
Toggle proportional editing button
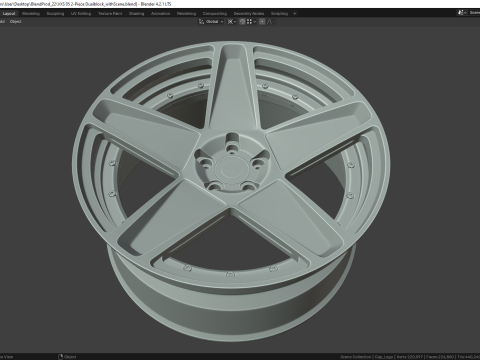click(262, 22)
